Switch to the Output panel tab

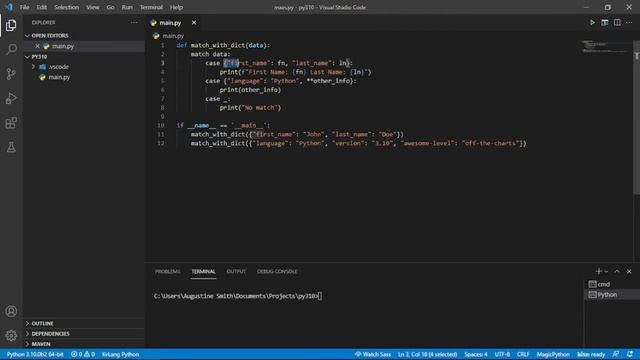[x=236, y=271]
